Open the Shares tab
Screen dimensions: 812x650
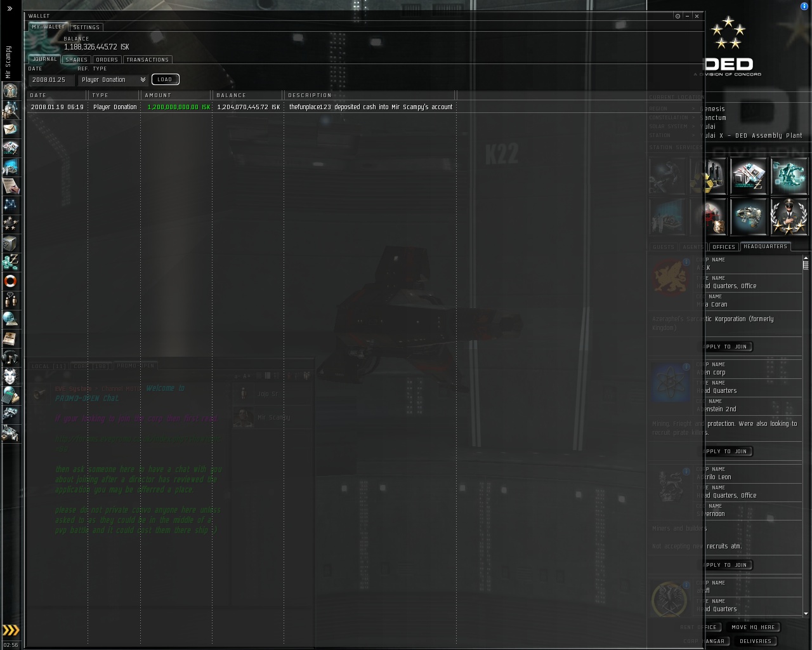click(x=76, y=60)
